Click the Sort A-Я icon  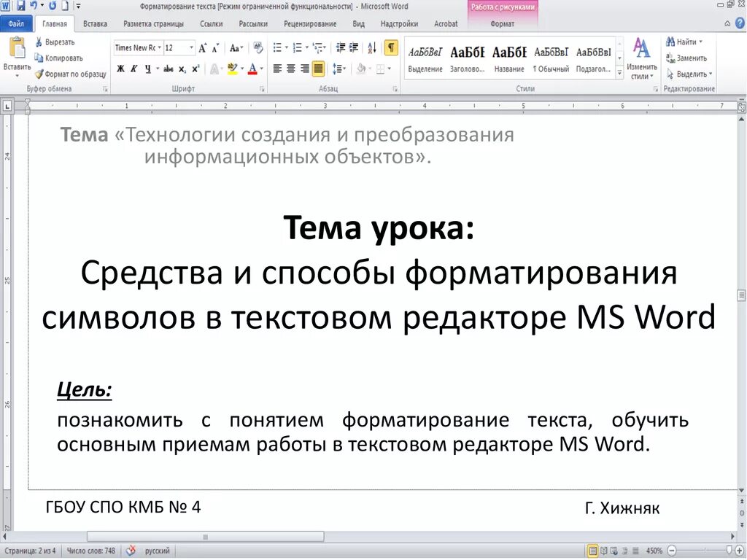tap(372, 47)
